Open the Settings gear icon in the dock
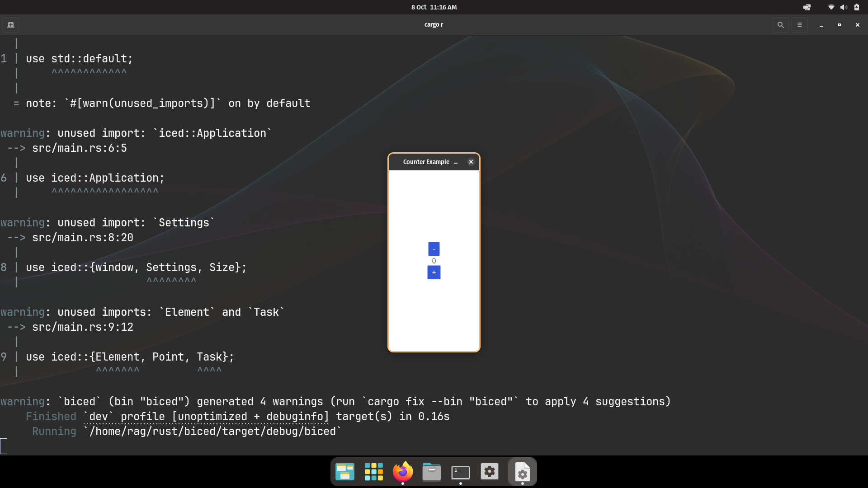The image size is (868, 488). click(490, 471)
